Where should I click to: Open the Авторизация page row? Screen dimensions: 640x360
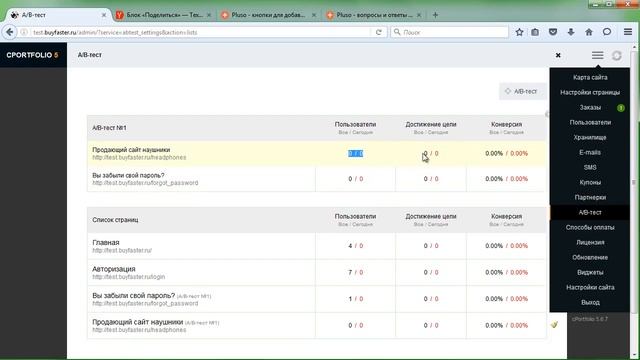click(x=316, y=272)
